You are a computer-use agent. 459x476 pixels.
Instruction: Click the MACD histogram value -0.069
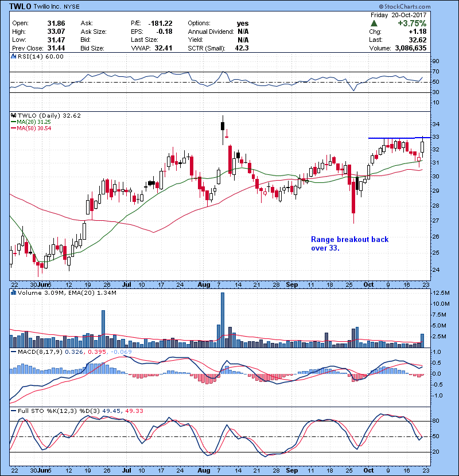coord(122,352)
